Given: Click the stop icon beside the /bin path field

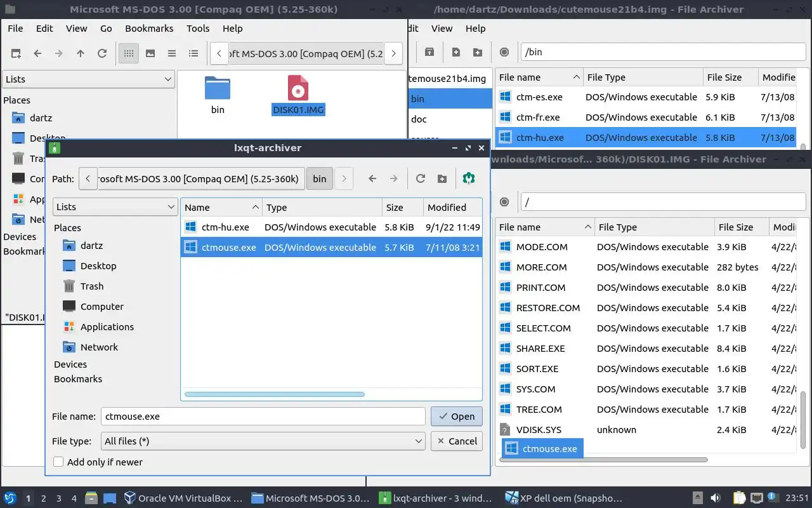Looking at the screenshot, I should pyautogui.click(x=504, y=52).
